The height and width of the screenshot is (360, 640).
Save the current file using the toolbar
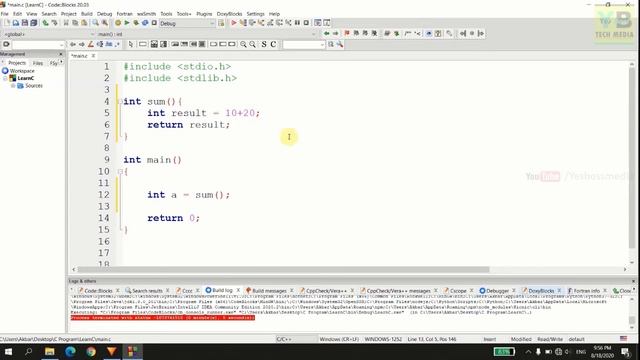point(24,23)
